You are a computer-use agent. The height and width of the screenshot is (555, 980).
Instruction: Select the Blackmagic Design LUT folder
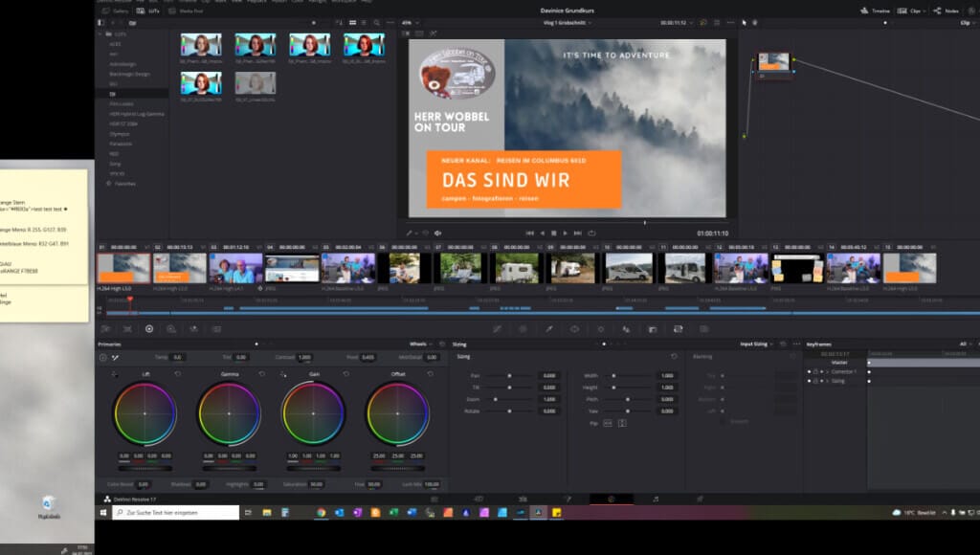tap(129, 74)
